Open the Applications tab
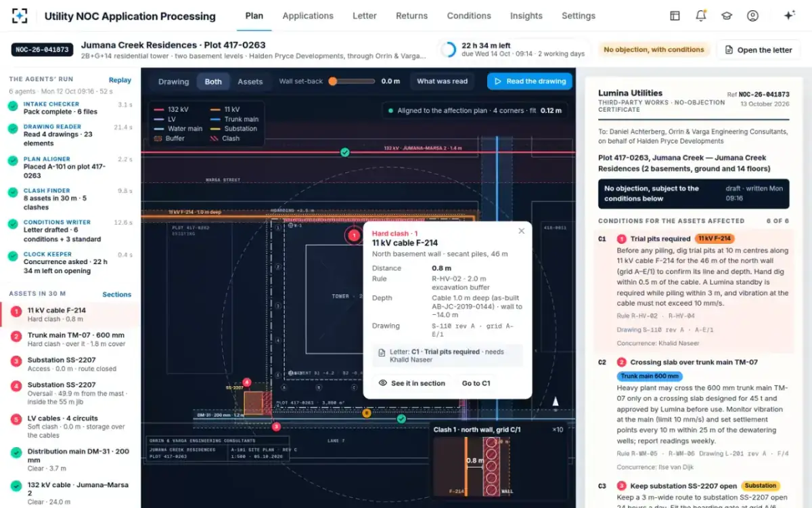The height and width of the screenshot is (508, 812). [x=308, y=16]
